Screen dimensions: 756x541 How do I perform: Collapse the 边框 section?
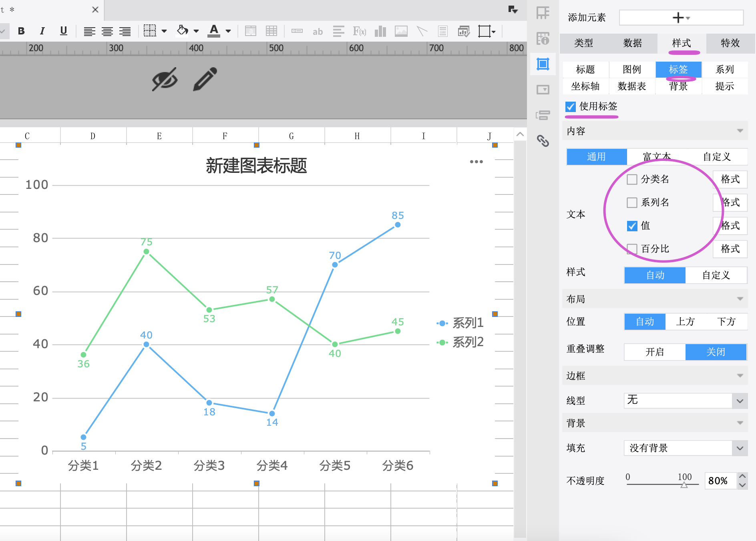click(x=655, y=376)
